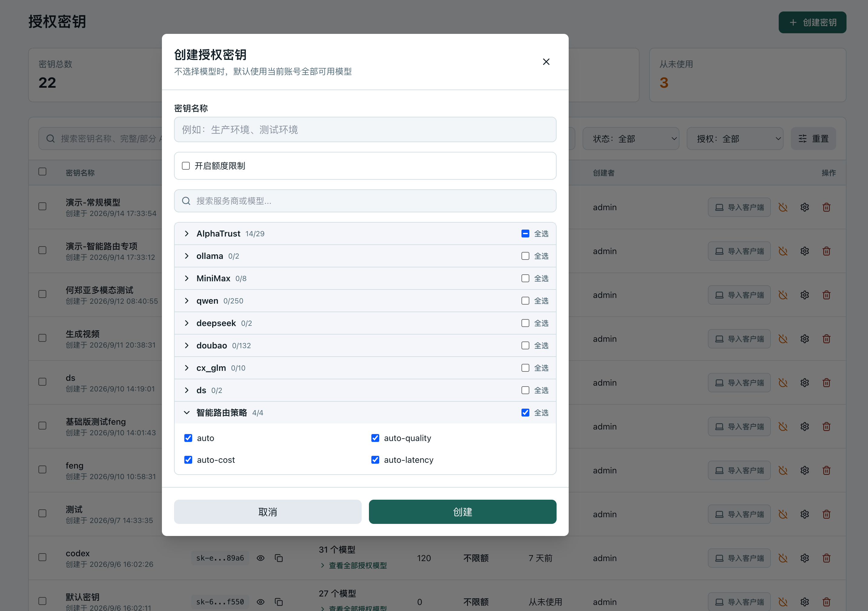Screen dimensions: 868x611
Task: Delete the ds key
Action: click(827, 382)
